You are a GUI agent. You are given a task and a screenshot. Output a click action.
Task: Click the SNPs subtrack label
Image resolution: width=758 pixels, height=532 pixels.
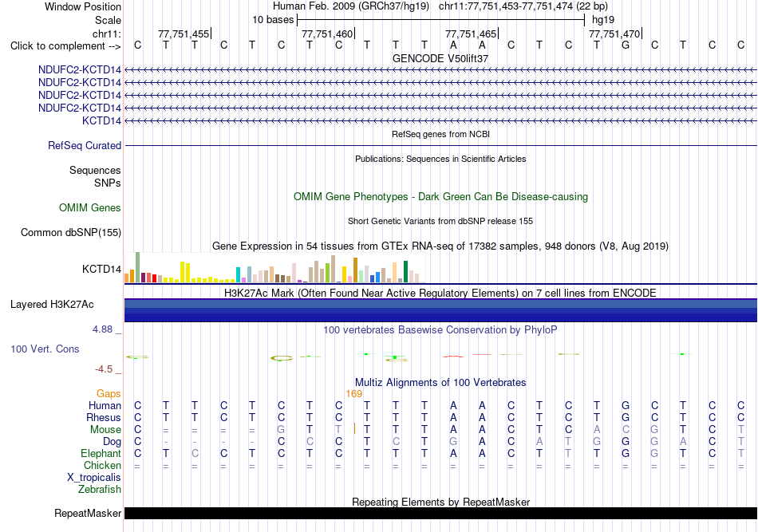108,183
